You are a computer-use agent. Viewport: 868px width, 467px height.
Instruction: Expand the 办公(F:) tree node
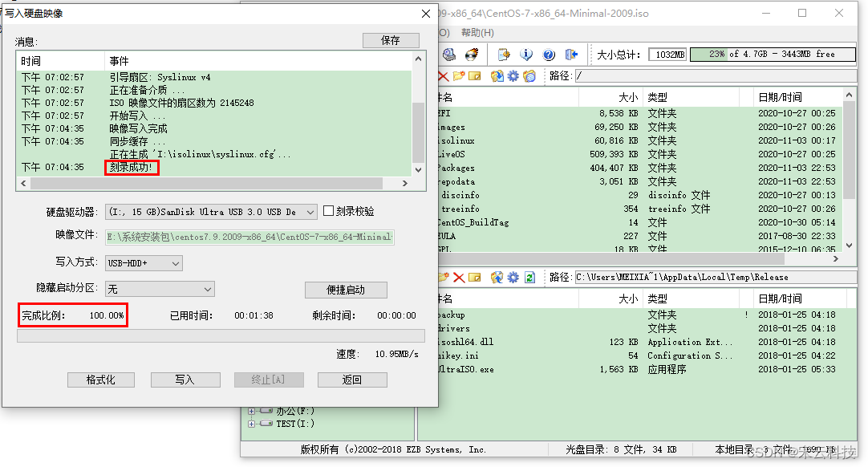click(x=251, y=411)
